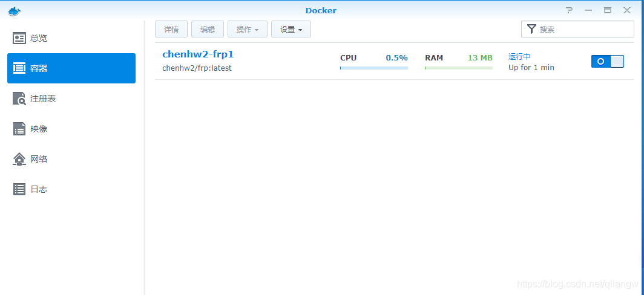Click the Log (日志) list icon
The width and height of the screenshot is (644, 295).
[x=19, y=189]
